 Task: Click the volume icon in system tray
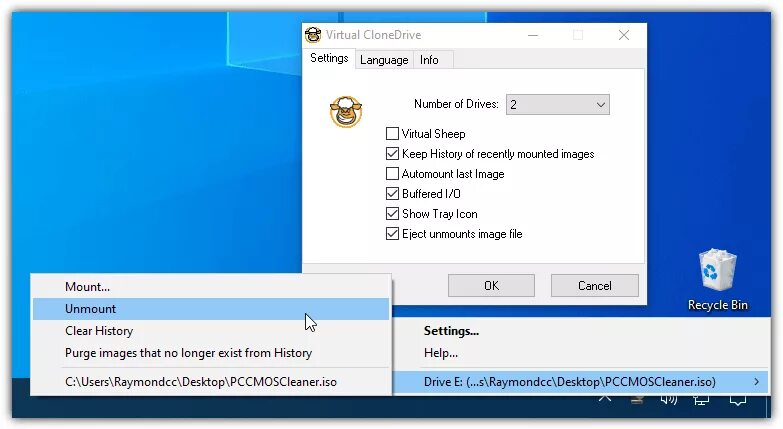tap(669, 399)
